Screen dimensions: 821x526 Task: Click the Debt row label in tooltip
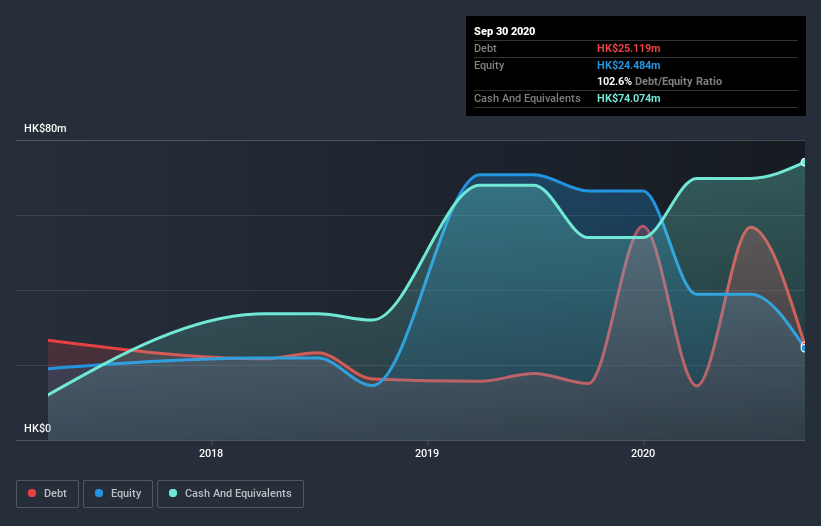click(485, 48)
